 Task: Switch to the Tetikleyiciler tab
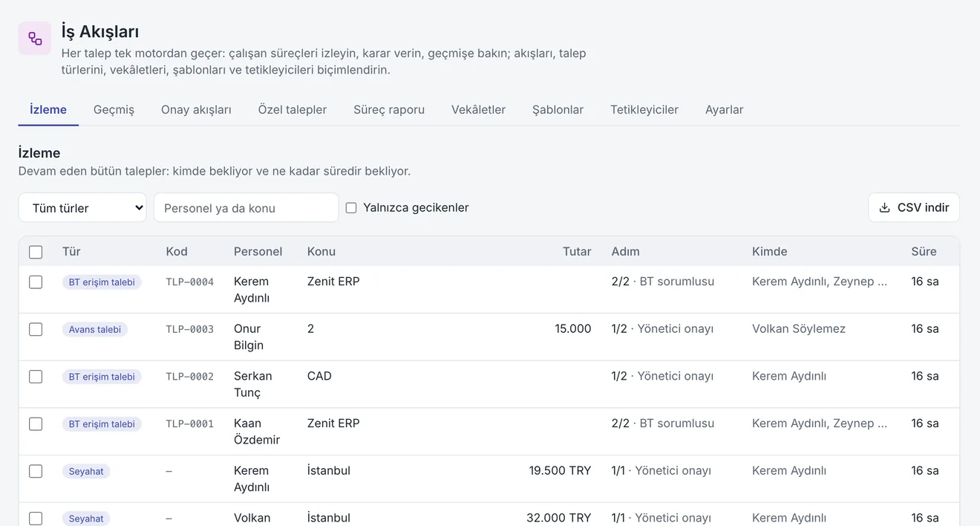pyautogui.click(x=644, y=109)
